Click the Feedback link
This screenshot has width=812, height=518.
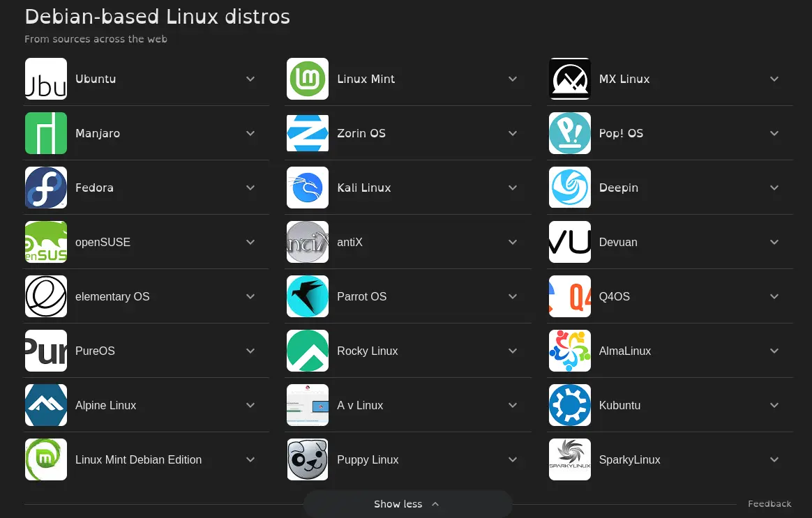coord(769,503)
